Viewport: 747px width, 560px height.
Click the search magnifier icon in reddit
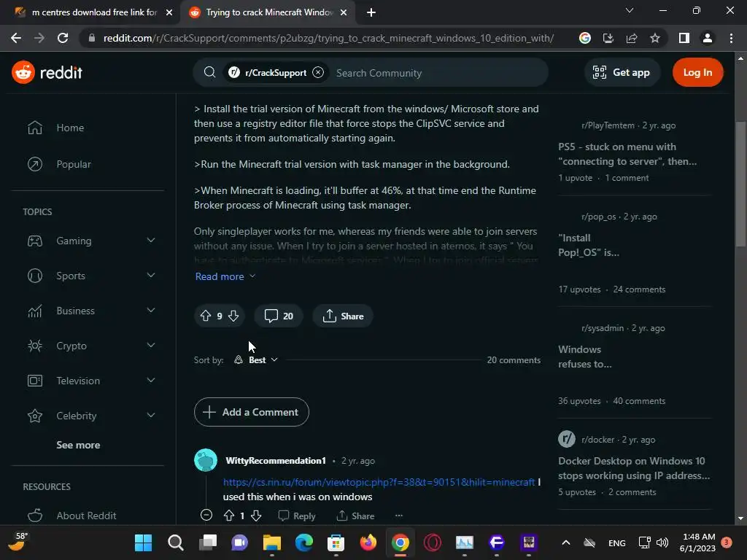click(x=209, y=72)
